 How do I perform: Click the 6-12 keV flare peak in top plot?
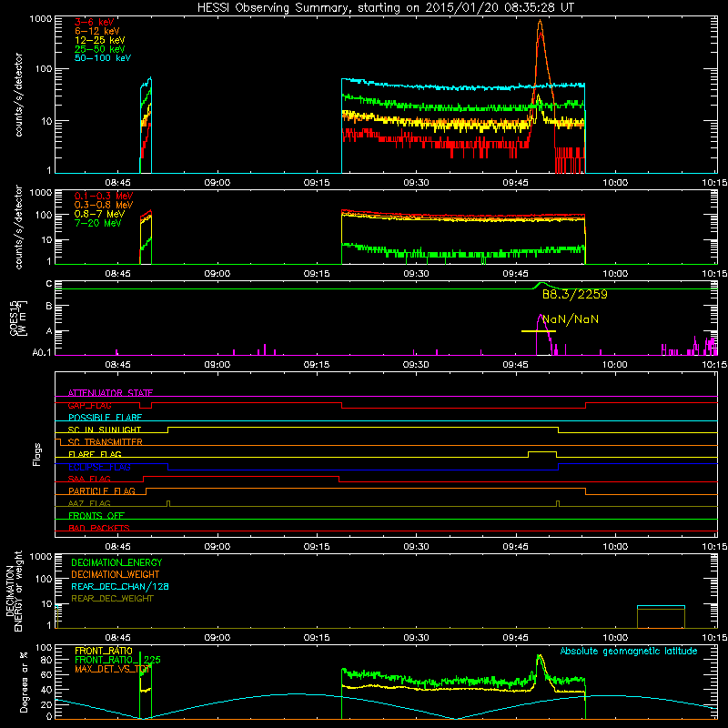click(x=540, y=21)
